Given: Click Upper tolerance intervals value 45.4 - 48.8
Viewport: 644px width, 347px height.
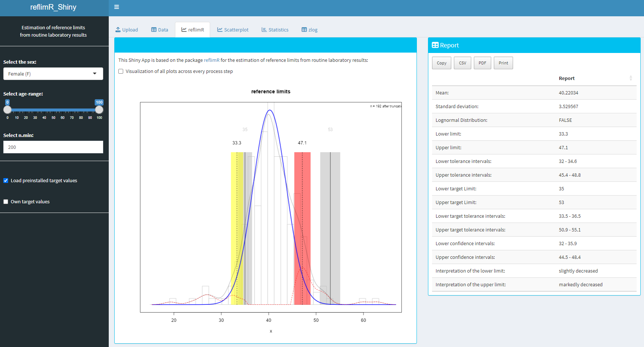Looking at the screenshot, I should tap(570, 175).
